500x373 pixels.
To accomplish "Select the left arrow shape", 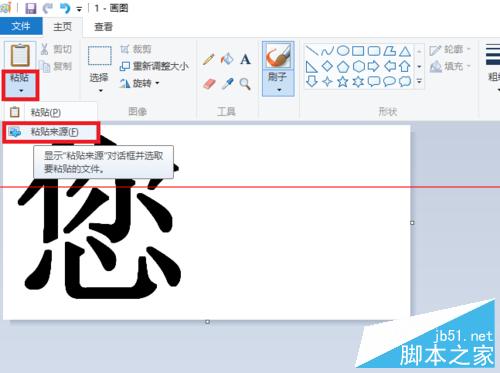I will (389, 66).
